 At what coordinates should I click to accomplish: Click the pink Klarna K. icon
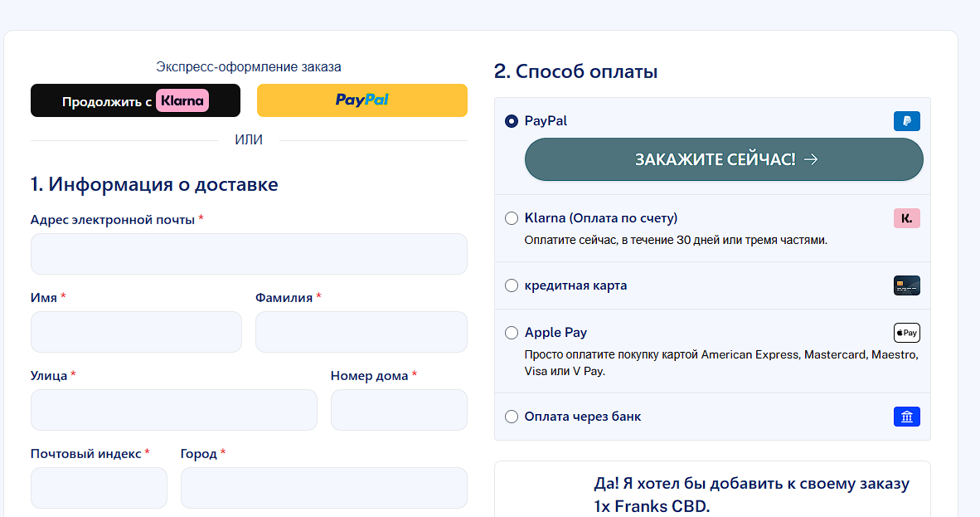[907, 218]
